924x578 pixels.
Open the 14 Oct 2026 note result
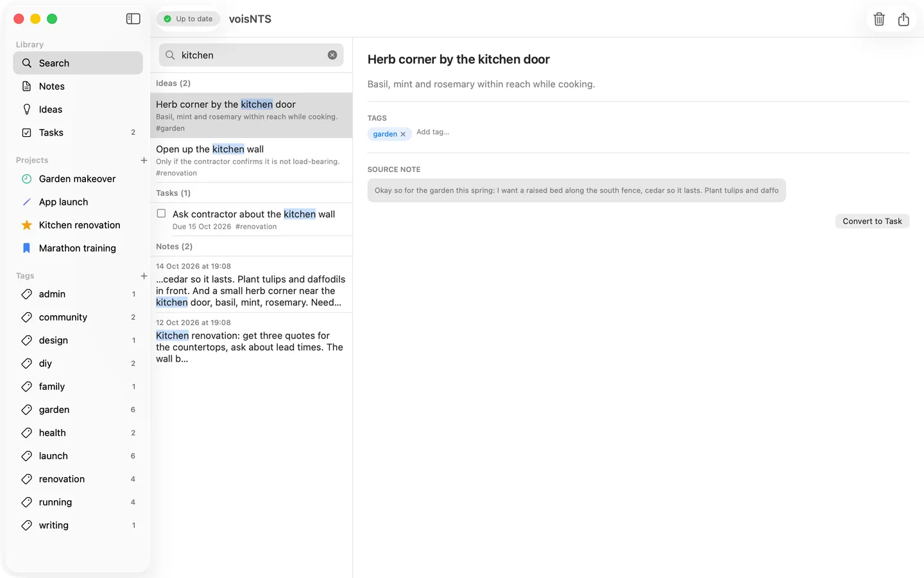coord(251,285)
